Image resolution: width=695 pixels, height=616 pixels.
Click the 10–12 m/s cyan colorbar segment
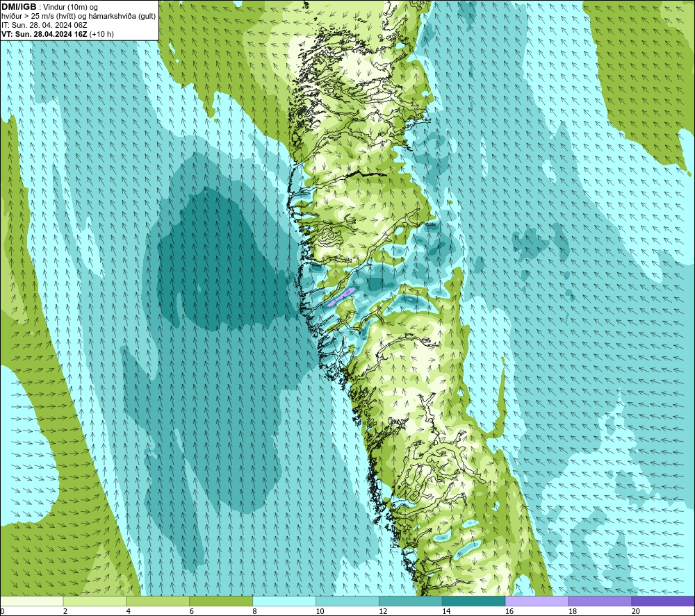347,601
